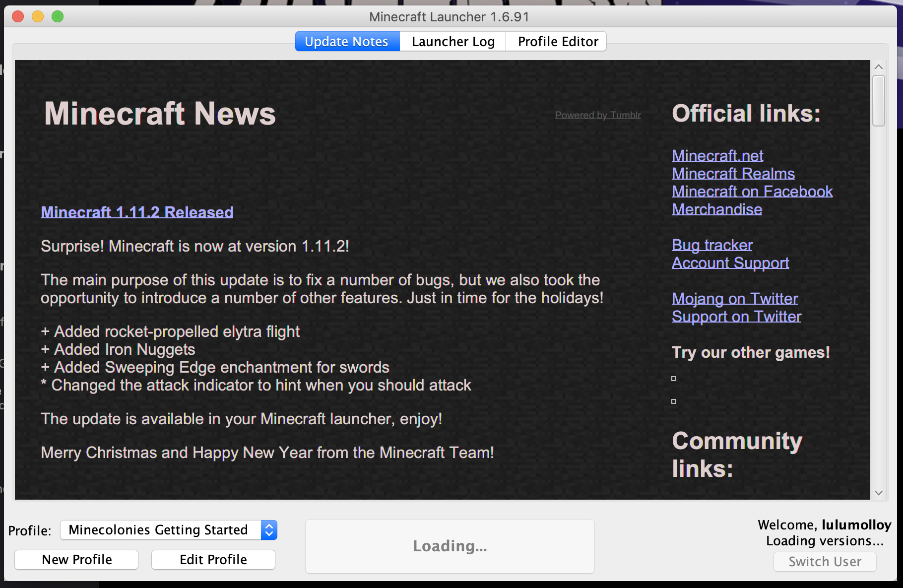Click the 'Surprise! Minecraft is now at version' line
903x588 pixels.
pyautogui.click(x=195, y=247)
